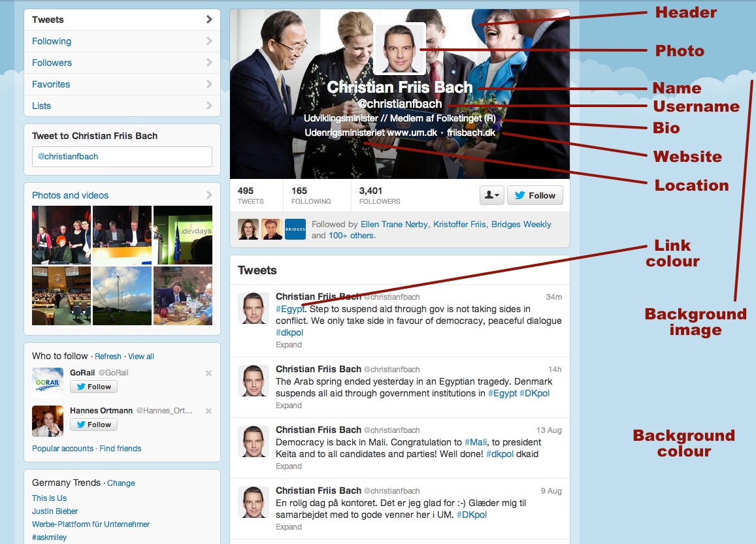Click Kristoffer Friis's avatar in Followed by
This screenshot has width=756, height=544.
click(x=272, y=229)
